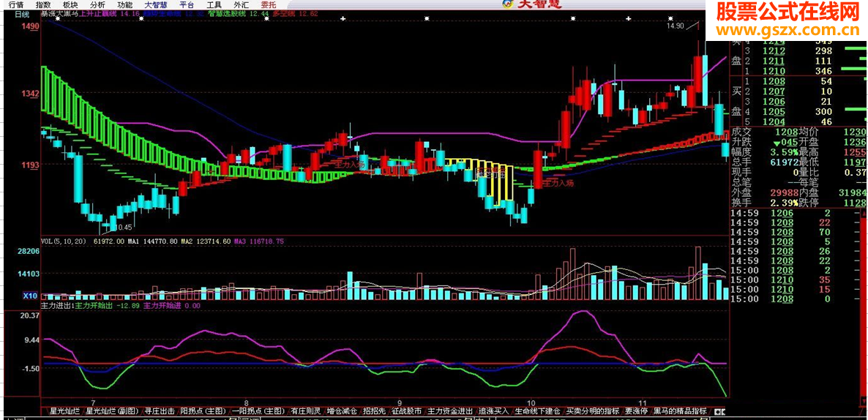Open the 工具 menu
The width and height of the screenshot is (868, 420).
point(214,4)
